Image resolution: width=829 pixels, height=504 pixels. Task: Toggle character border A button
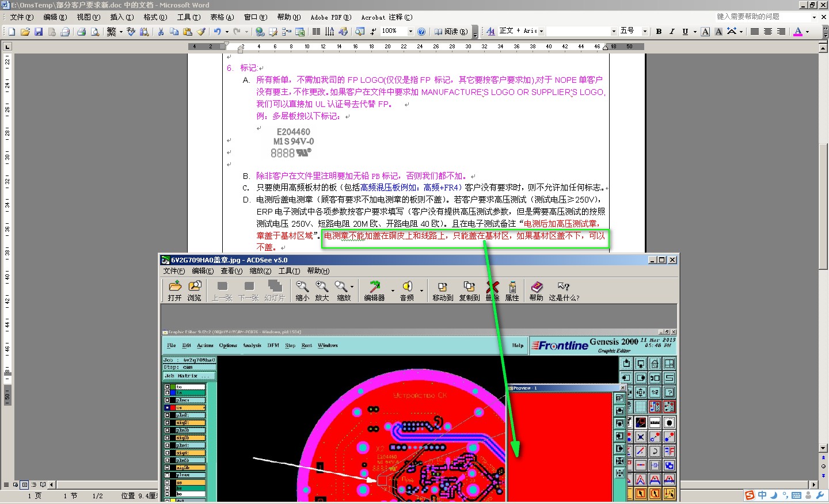[705, 32]
